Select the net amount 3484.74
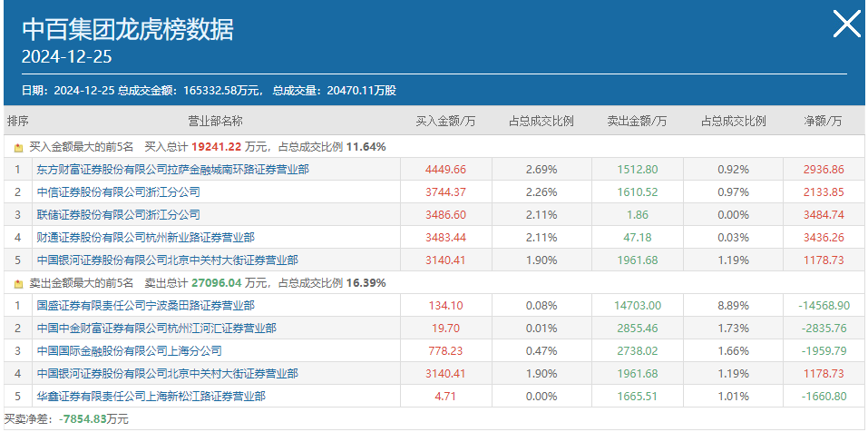868x432 pixels. point(824,215)
